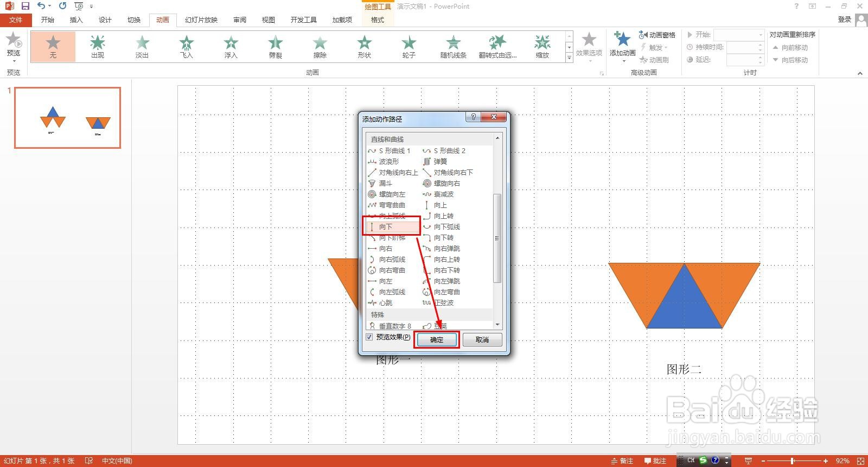868x467 pixels.
Task: Click the dialog help question mark button
Action: [x=473, y=117]
